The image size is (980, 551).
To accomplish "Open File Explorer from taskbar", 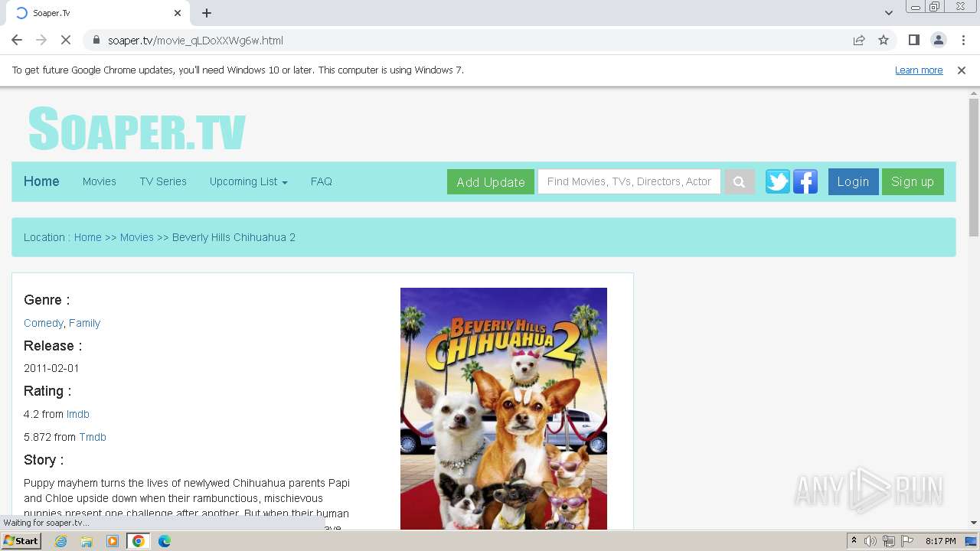I will 87,541.
